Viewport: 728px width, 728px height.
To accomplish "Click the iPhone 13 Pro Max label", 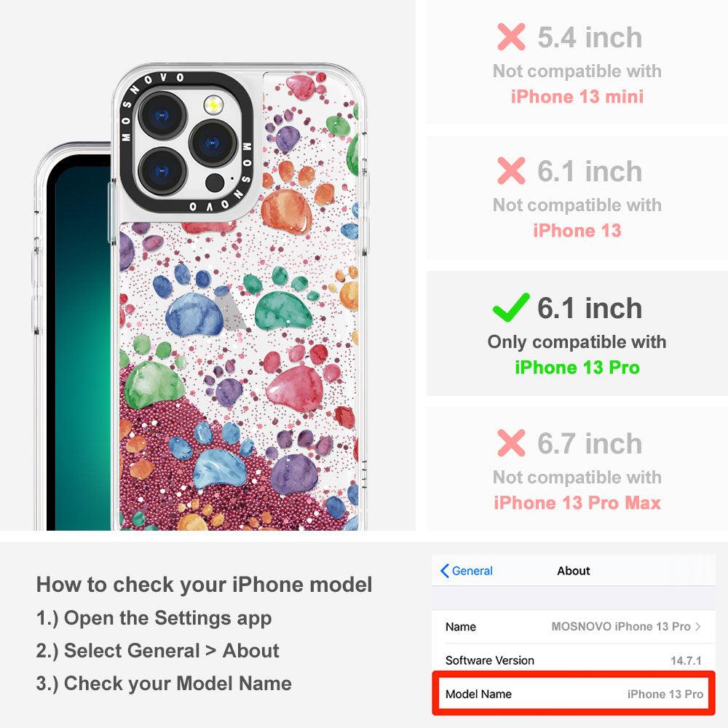I will point(577,503).
